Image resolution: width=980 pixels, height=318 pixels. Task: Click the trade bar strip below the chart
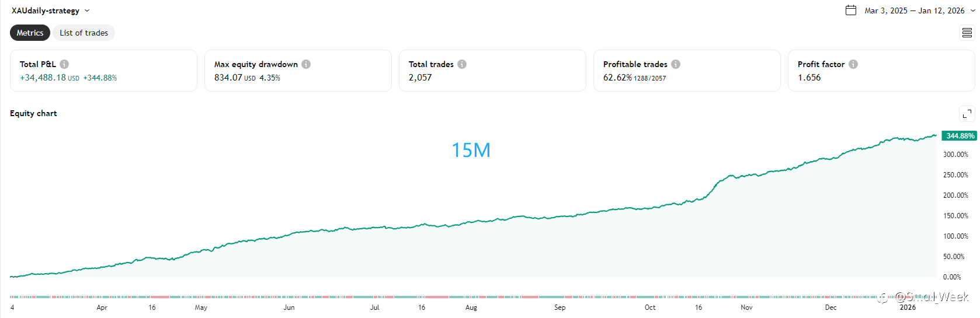click(467, 297)
